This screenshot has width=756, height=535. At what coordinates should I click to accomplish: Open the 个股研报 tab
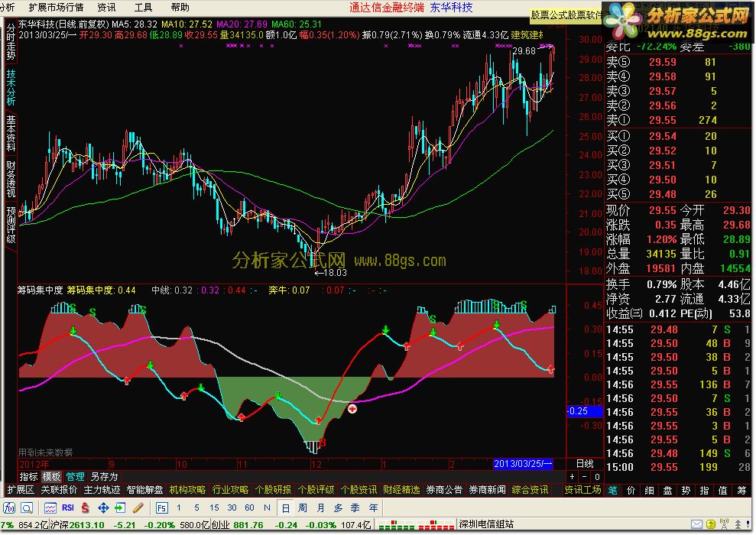point(273,490)
